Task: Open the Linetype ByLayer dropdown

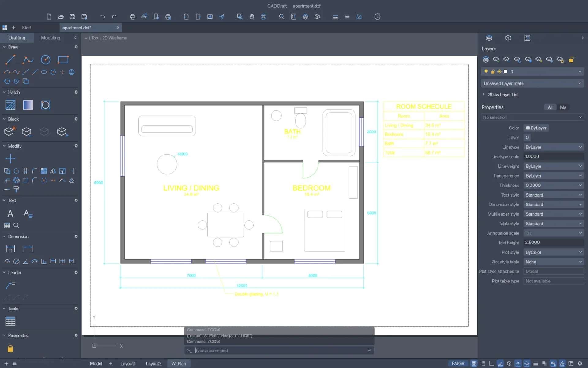Action: 554,147
